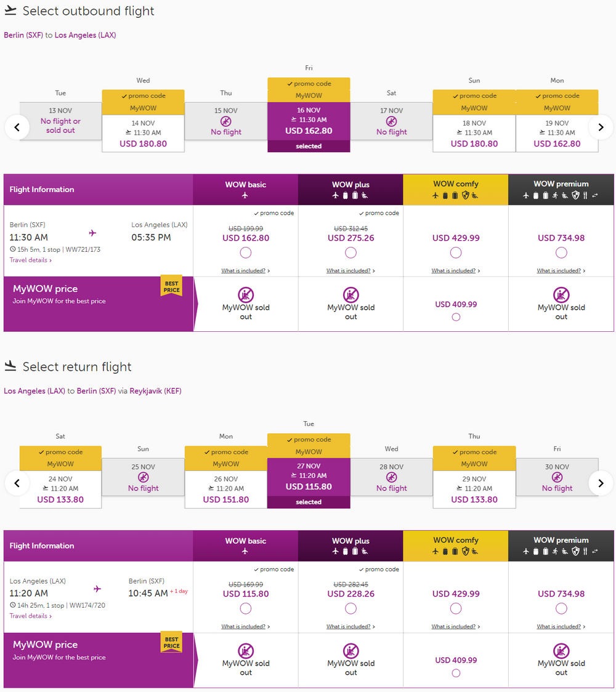Screen dimensions: 616x692
Task: Click outbound MyWOW sold out icon under WOW basic
Action: 246,294
